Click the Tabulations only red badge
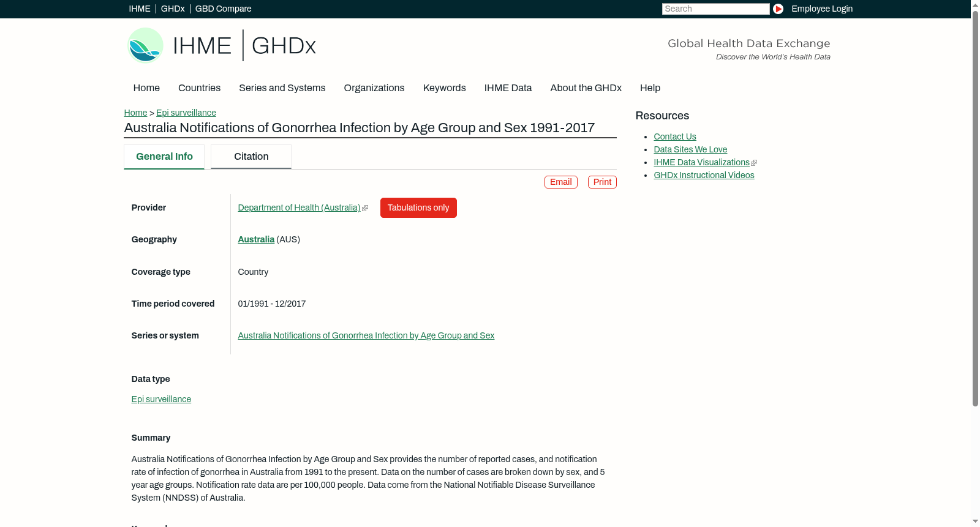Image resolution: width=980 pixels, height=527 pixels. click(x=418, y=207)
